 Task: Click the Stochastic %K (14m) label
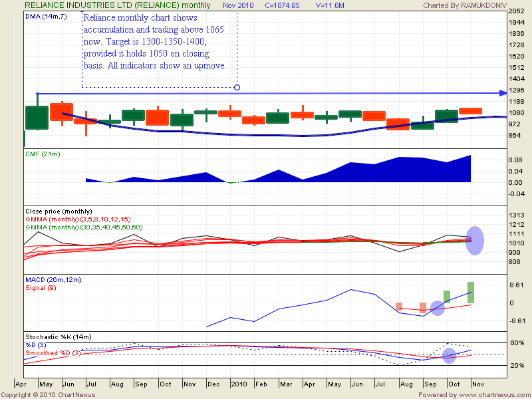click(x=59, y=337)
